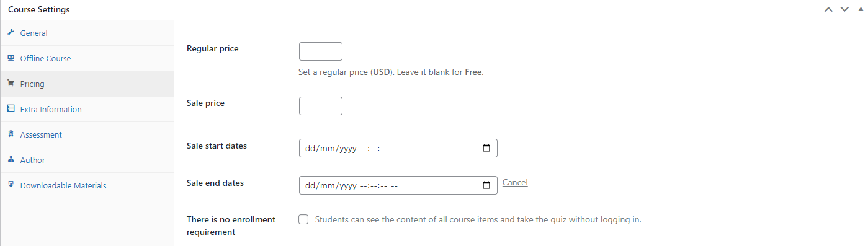Image resolution: width=868 pixels, height=246 pixels.
Task: Click the Cancel link
Action: 515,182
